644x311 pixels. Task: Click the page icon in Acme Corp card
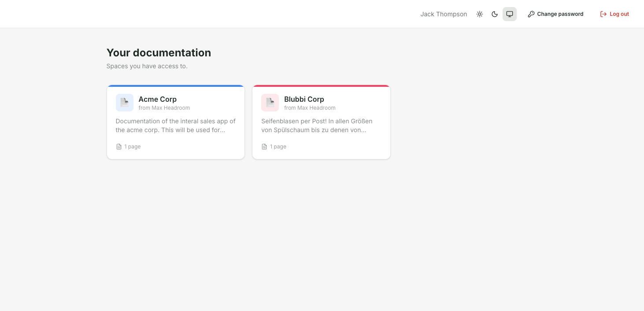pyautogui.click(x=119, y=147)
